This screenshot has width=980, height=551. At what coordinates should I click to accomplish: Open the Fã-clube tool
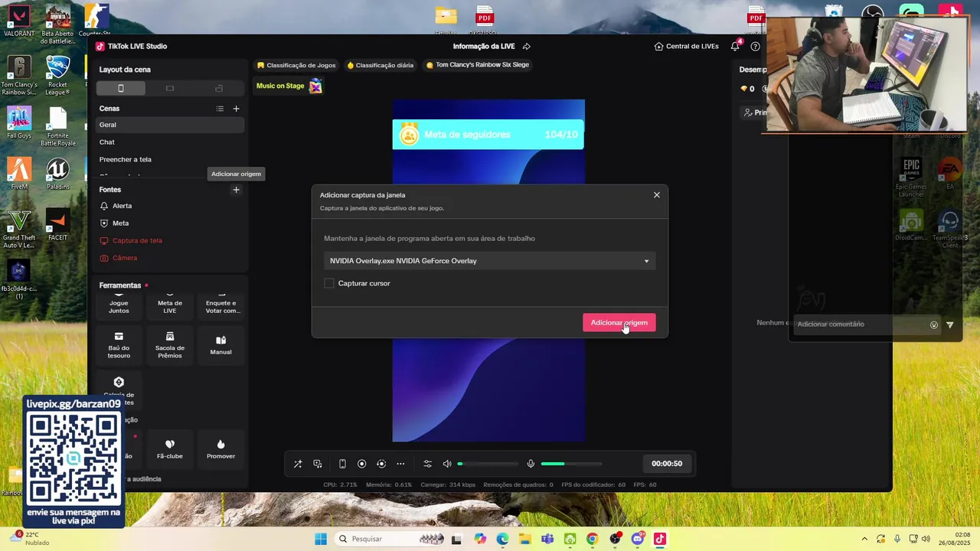pos(170,449)
